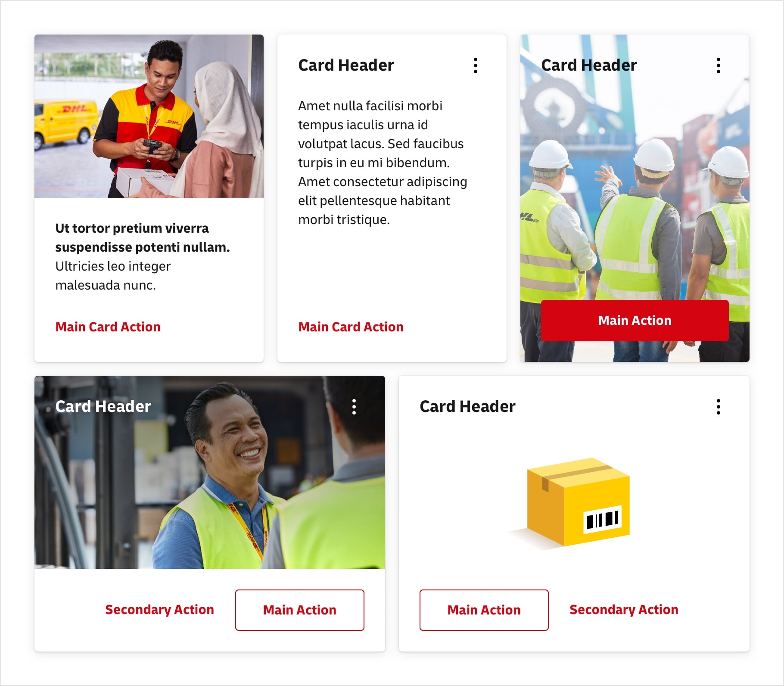Open three-dot menu on package illustration card
Screen dimensions: 784x686
(718, 407)
